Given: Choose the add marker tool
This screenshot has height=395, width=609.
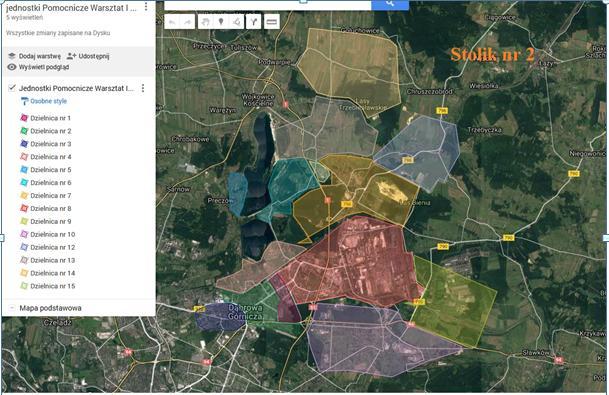Looking at the screenshot, I should coord(221,22).
